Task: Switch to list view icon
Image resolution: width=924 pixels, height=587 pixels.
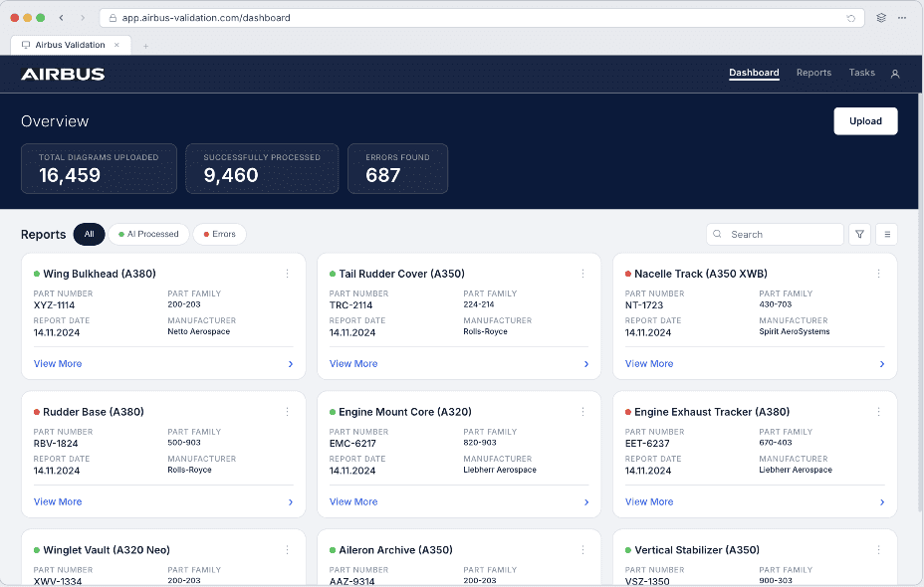Action: click(x=886, y=235)
